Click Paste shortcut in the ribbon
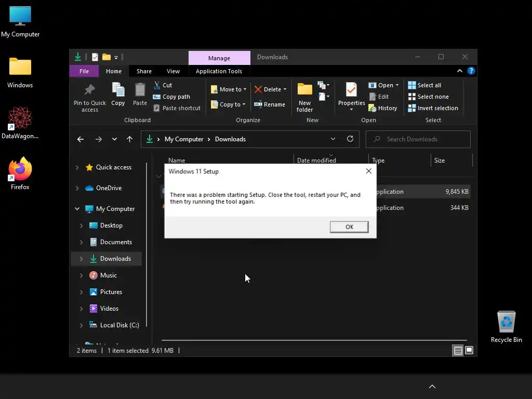532x399 pixels. click(x=177, y=108)
